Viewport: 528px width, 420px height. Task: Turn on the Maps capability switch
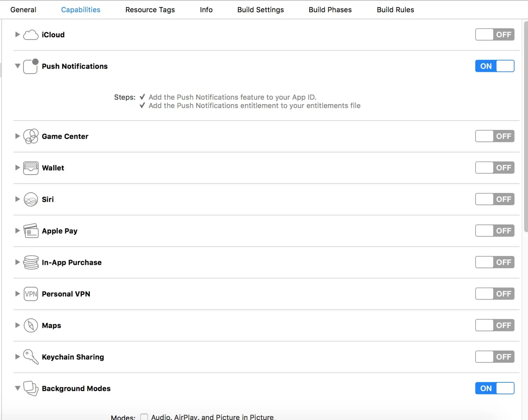495,325
